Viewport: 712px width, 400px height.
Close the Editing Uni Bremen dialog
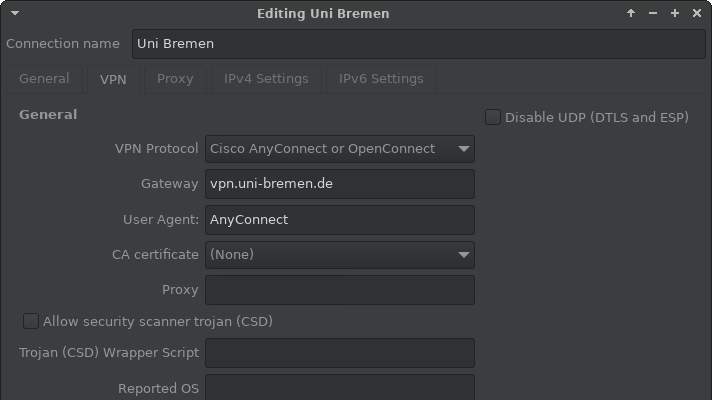[x=697, y=14]
